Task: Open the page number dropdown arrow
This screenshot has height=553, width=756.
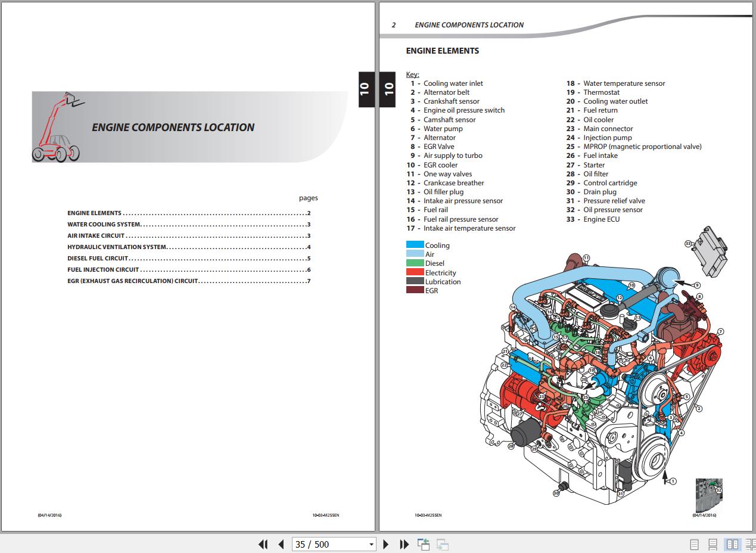Action: [x=371, y=544]
